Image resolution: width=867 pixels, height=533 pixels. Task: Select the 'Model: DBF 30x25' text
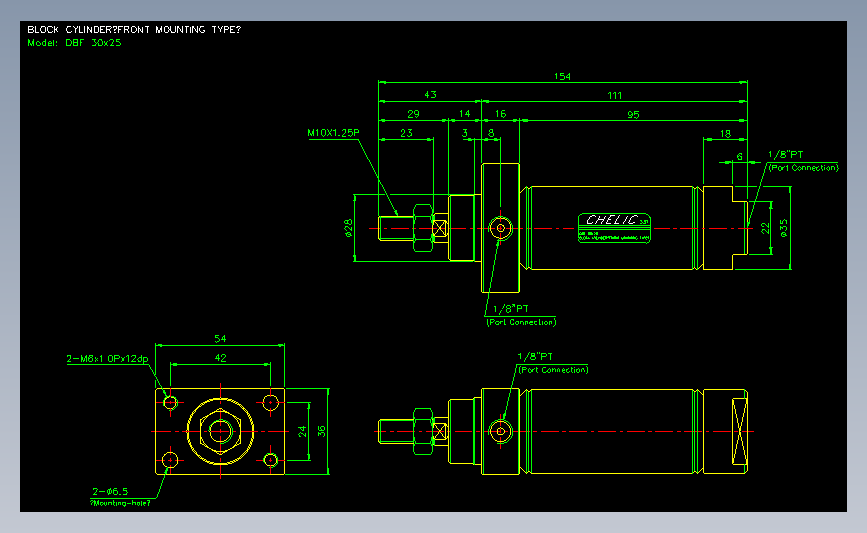pyautogui.click(x=74, y=43)
